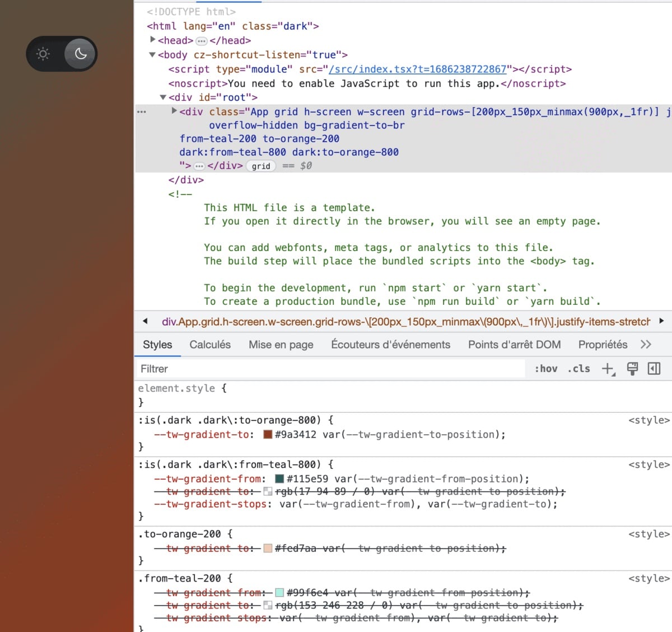Viewport: 672px width, 632px height.
Task: Show more tabs with the double chevron
Action: (646, 345)
